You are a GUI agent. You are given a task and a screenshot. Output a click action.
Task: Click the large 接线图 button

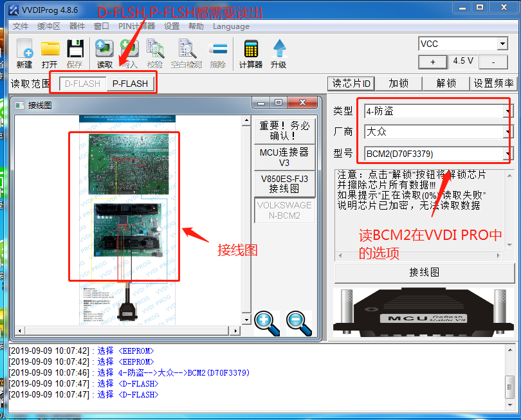425,273
